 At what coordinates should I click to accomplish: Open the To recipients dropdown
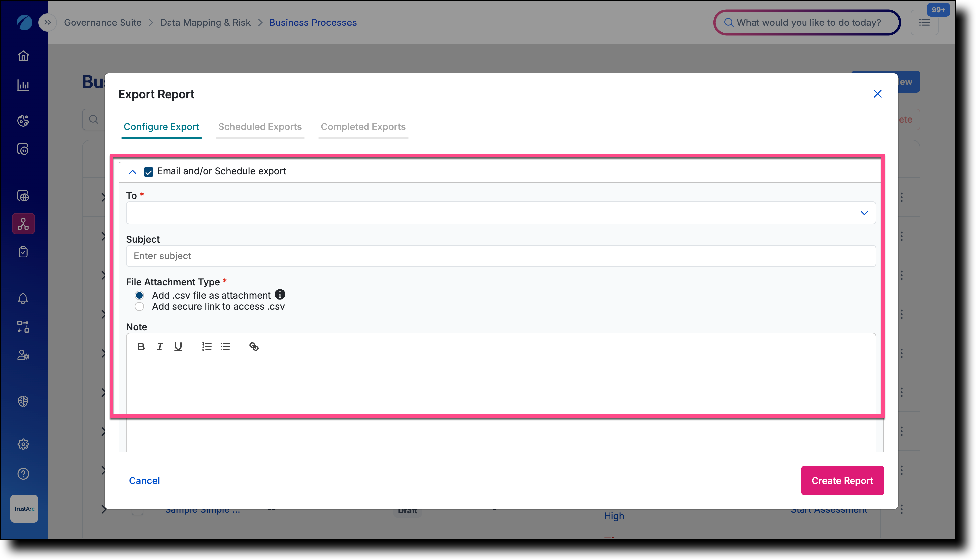(x=501, y=213)
